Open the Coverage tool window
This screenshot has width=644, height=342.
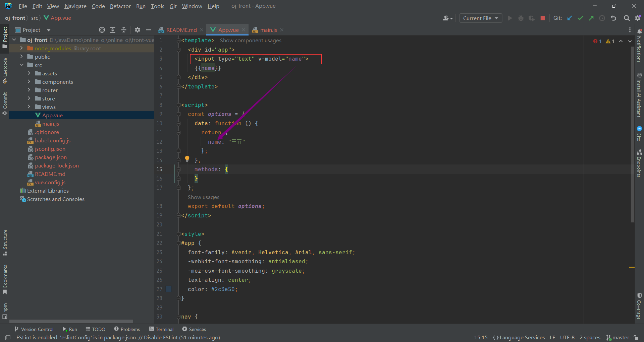pos(639,306)
